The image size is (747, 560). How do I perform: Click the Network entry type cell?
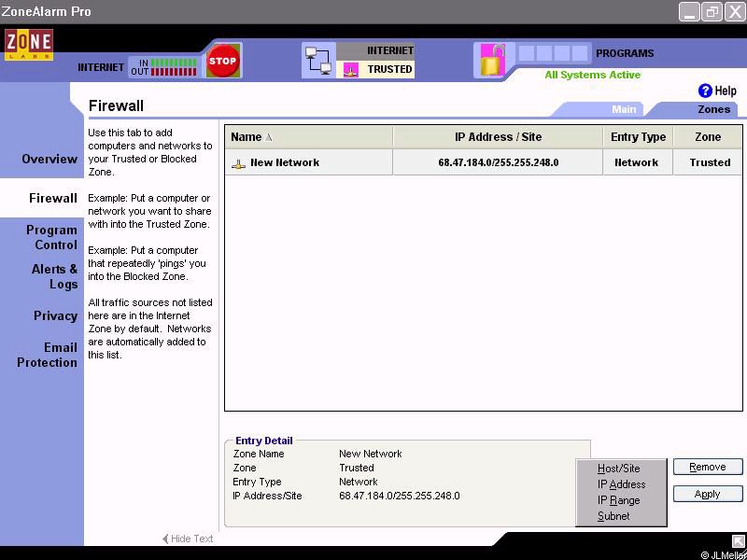[638, 162]
